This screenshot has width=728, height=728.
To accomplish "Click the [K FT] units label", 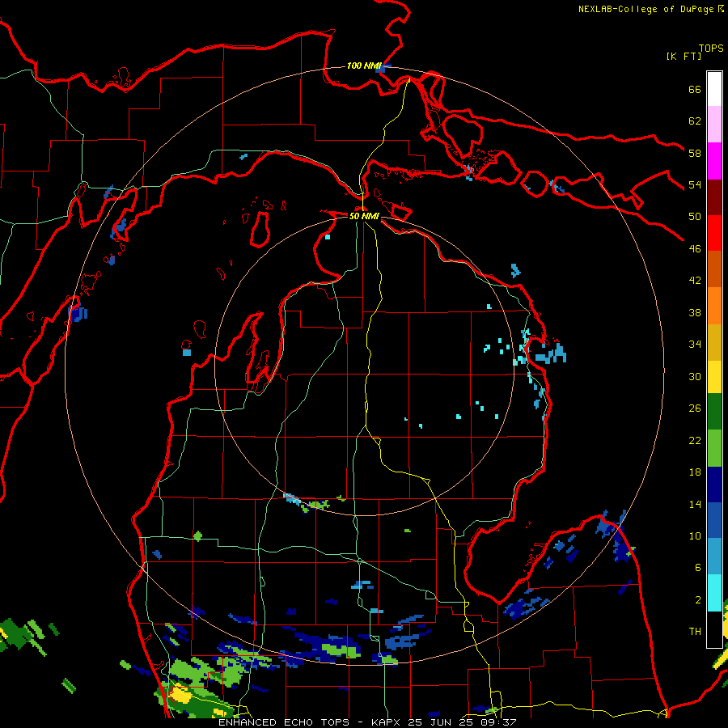I will coord(684,56).
